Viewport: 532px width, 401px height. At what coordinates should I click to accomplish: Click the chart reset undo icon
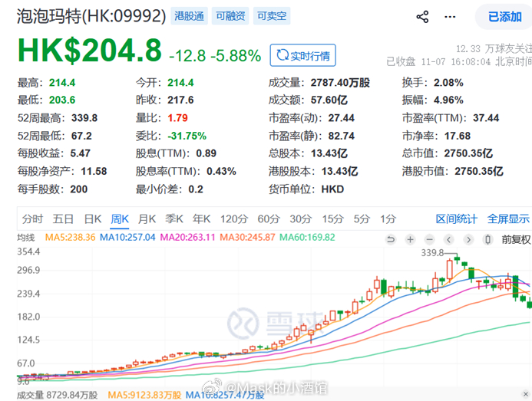tap(391, 240)
